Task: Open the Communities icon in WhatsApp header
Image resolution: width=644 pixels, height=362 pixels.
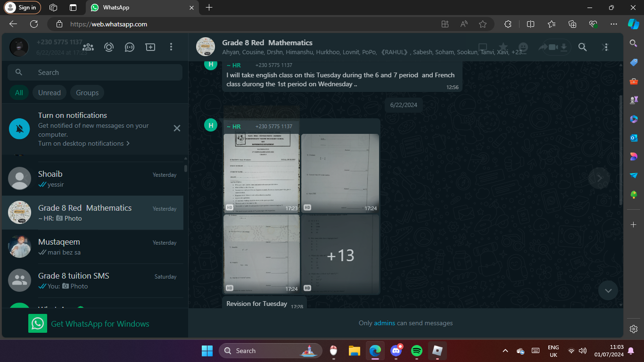Action: [88, 47]
